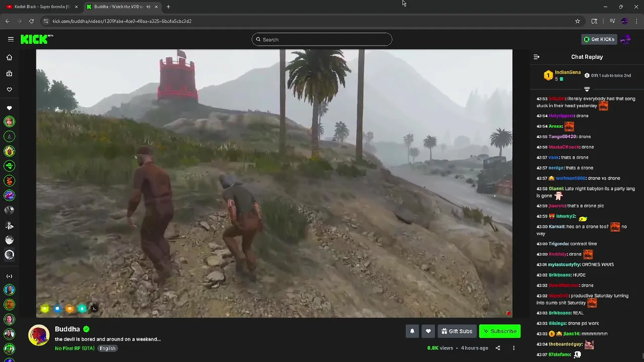Open Following heart outline icon in sidebar

tap(9, 89)
